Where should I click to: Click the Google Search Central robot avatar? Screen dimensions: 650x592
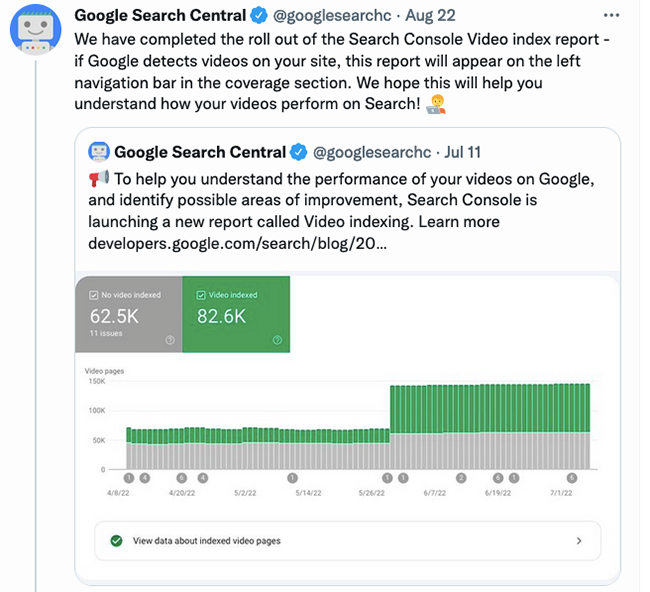(x=36, y=30)
